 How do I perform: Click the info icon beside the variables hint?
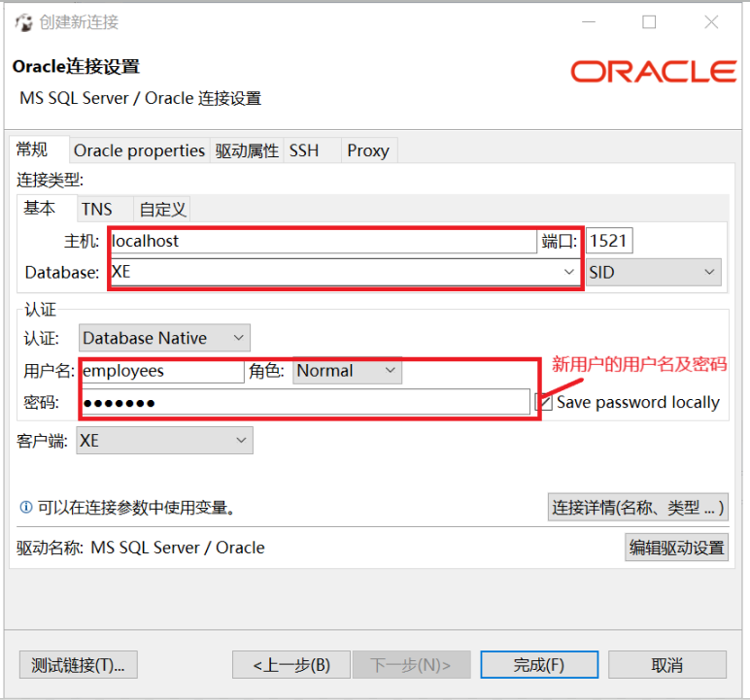pos(26,507)
